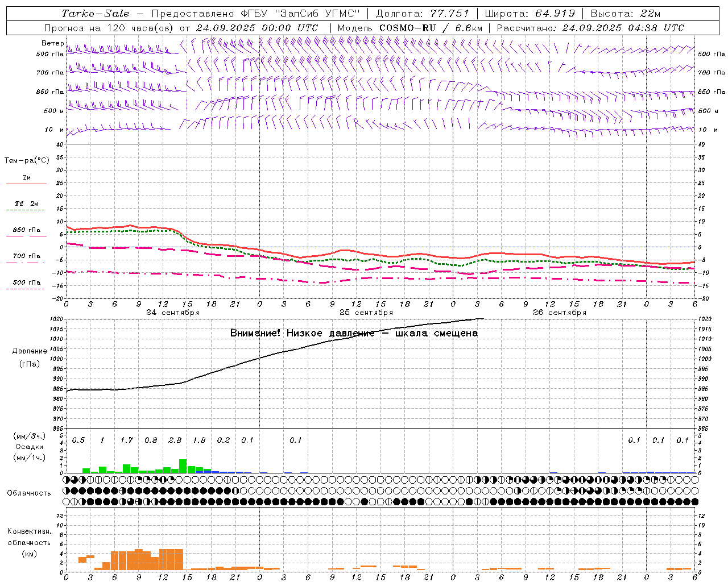This screenshot has width=728, height=582.
Task: Click the 'Осадки' precipitation panel label
Action: point(29,447)
